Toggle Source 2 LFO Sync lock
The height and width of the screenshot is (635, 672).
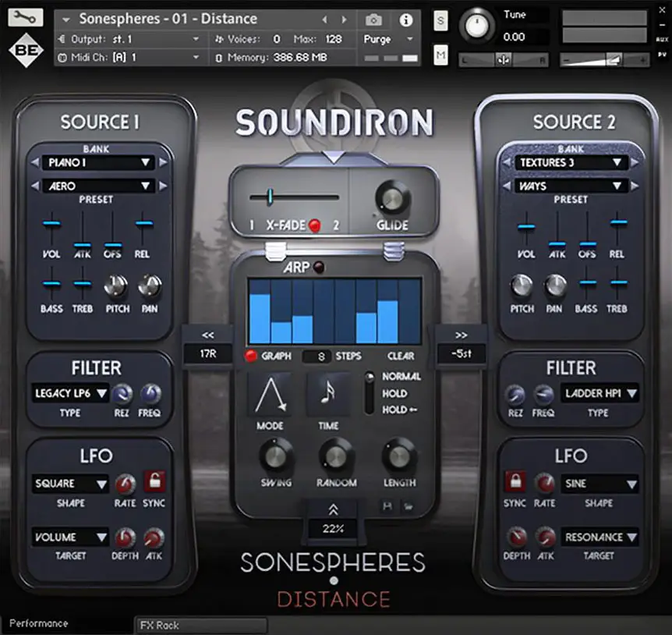pos(515,482)
